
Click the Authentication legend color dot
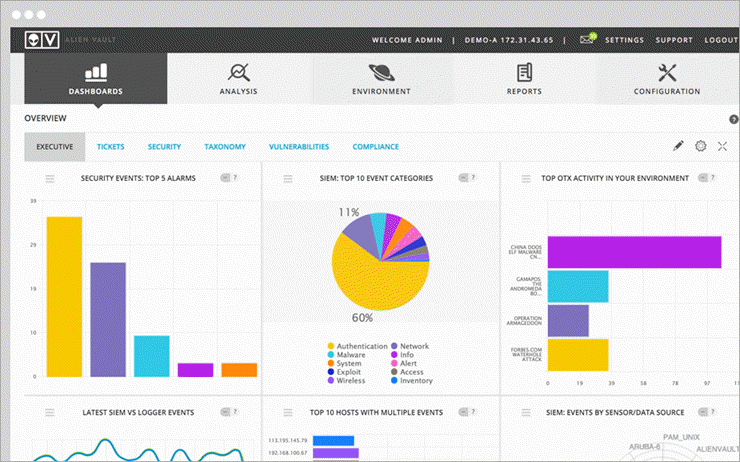click(330, 346)
